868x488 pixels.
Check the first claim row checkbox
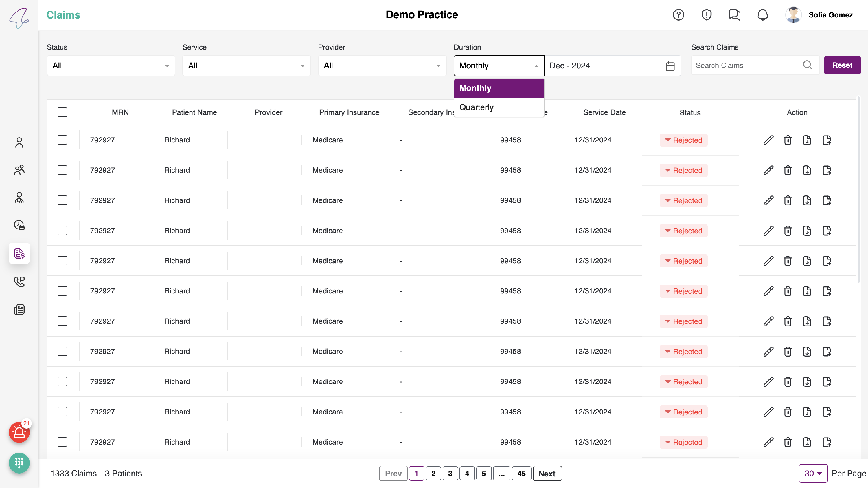coord(62,140)
